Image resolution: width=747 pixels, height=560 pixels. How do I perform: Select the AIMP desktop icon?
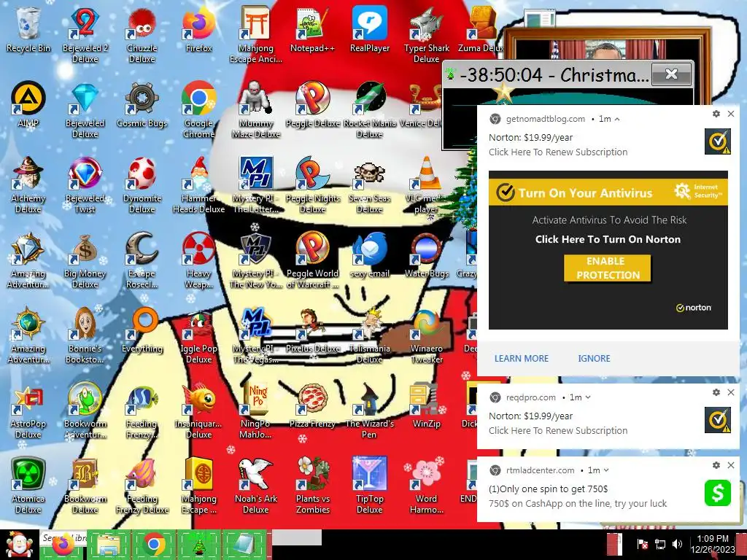(x=28, y=105)
